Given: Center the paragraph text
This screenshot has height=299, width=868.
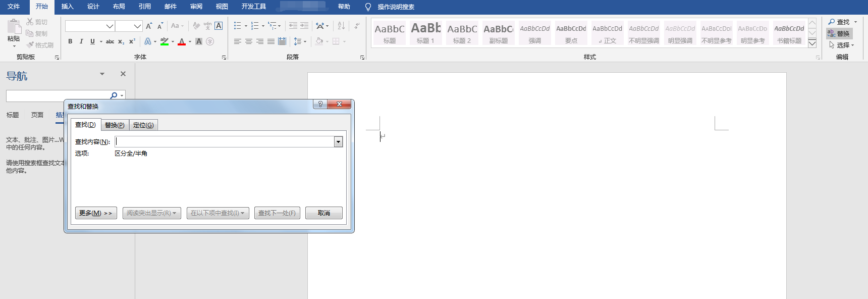Looking at the screenshot, I should (249, 41).
